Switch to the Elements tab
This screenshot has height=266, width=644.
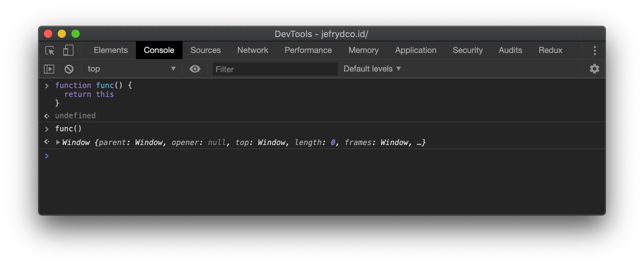[111, 50]
